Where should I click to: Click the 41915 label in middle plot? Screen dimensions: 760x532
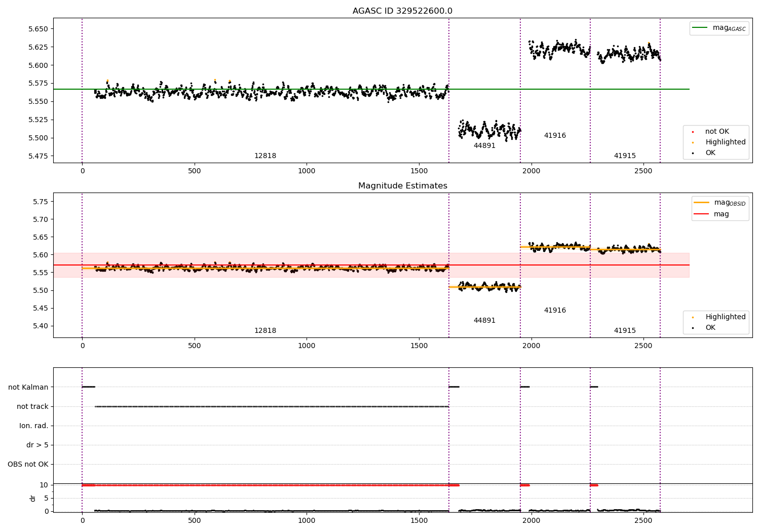[x=625, y=331]
